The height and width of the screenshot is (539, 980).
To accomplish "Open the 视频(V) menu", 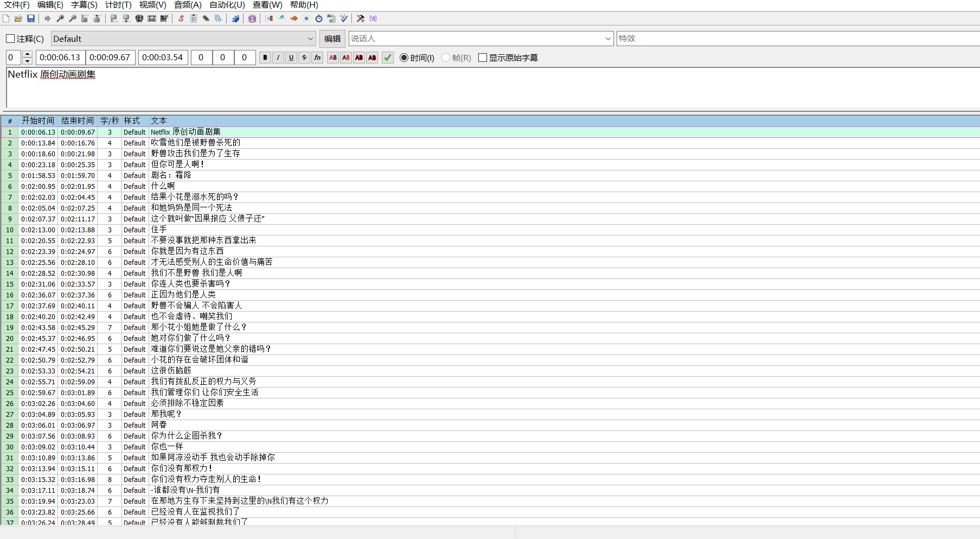I will (x=152, y=5).
